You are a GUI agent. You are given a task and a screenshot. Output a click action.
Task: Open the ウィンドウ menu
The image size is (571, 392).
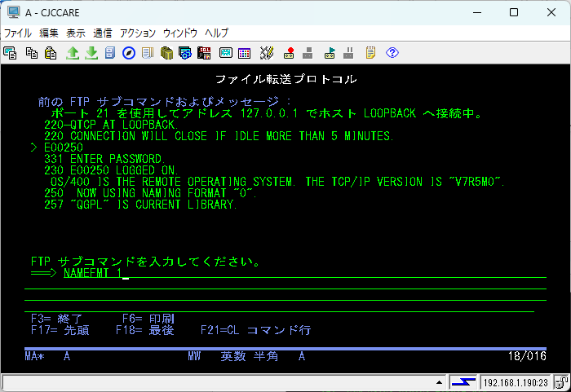(180, 33)
